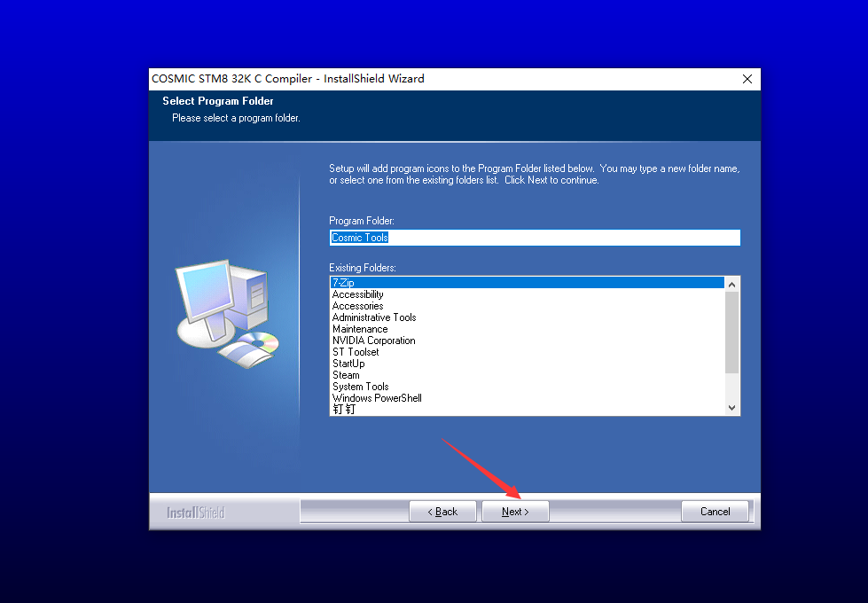The width and height of the screenshot is (868, 603).
Task: Pick Administrative Tools folder entry
Action: click(x=527, y=317)
